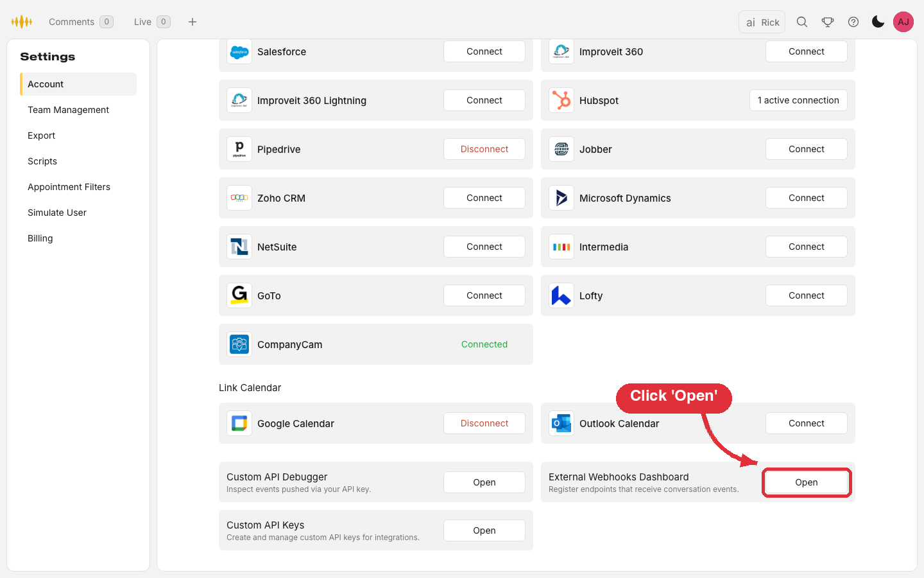Click the GoTo logo icon
The image size is (924, 578).
[x=239, y=295]
